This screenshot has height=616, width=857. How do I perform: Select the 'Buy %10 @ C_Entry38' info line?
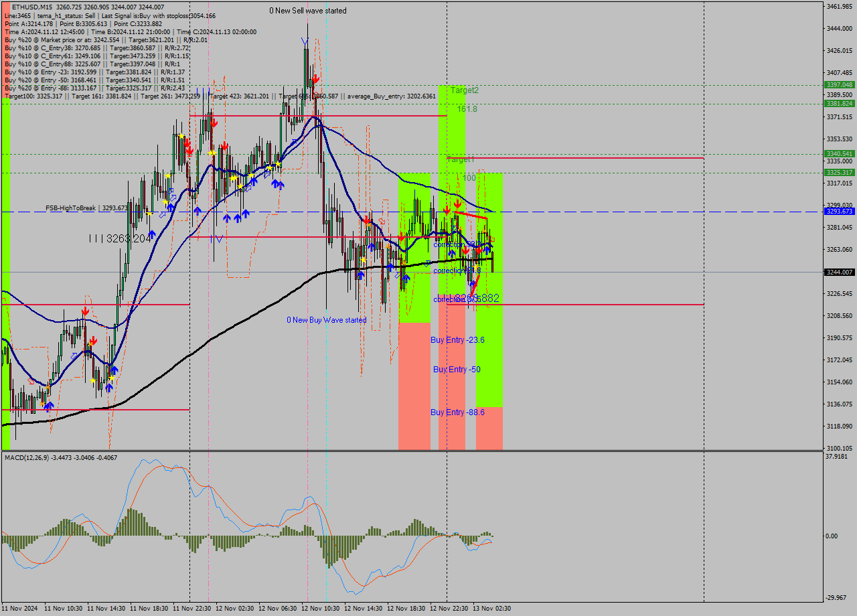[x=96, y=48]
